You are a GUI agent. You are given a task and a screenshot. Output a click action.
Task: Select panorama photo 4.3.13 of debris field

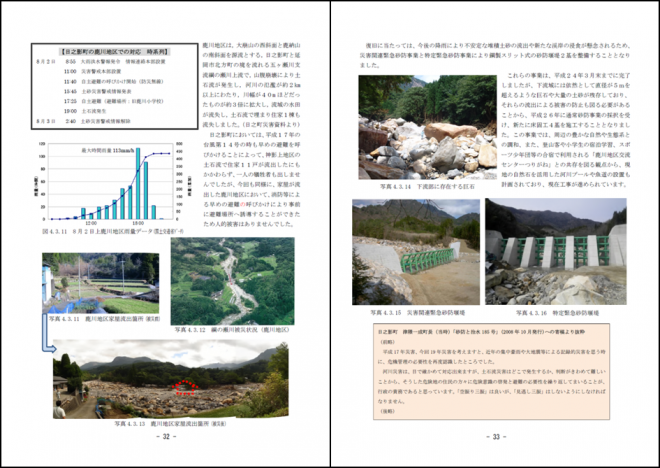click(x=170, y=379)
